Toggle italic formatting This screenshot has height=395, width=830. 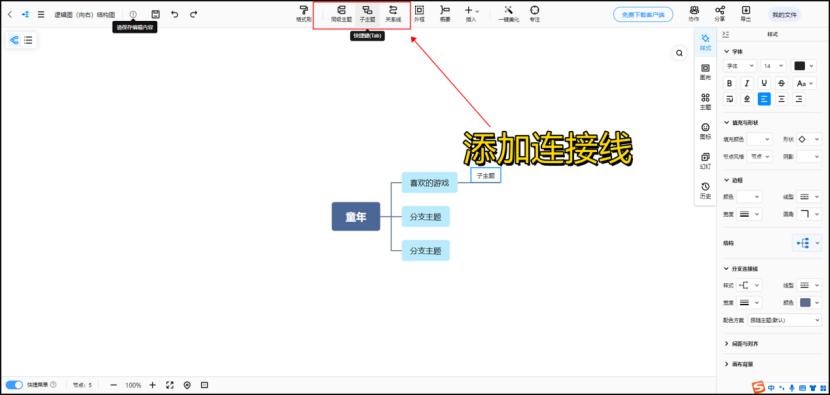coord(747,83)
